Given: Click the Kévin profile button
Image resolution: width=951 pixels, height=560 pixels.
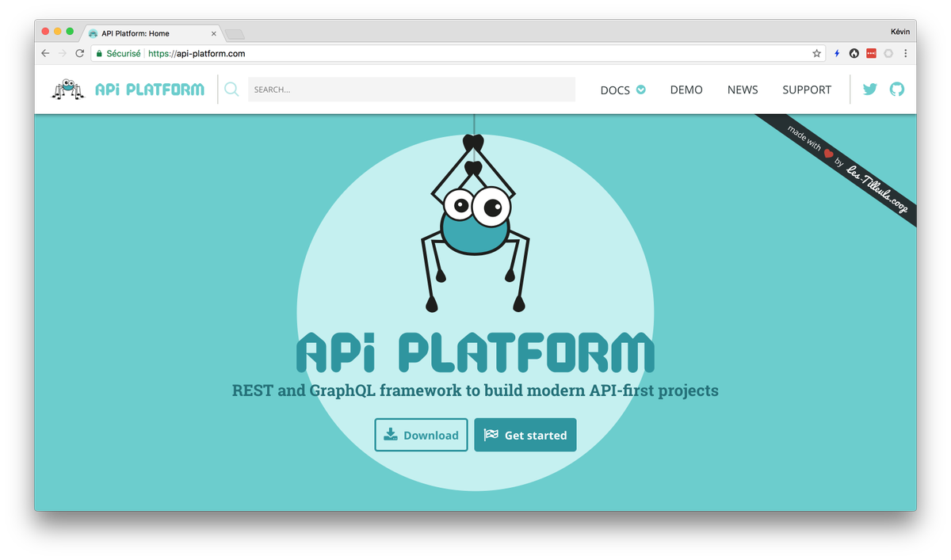Looking at the screenshot, I should coord(900,32).
